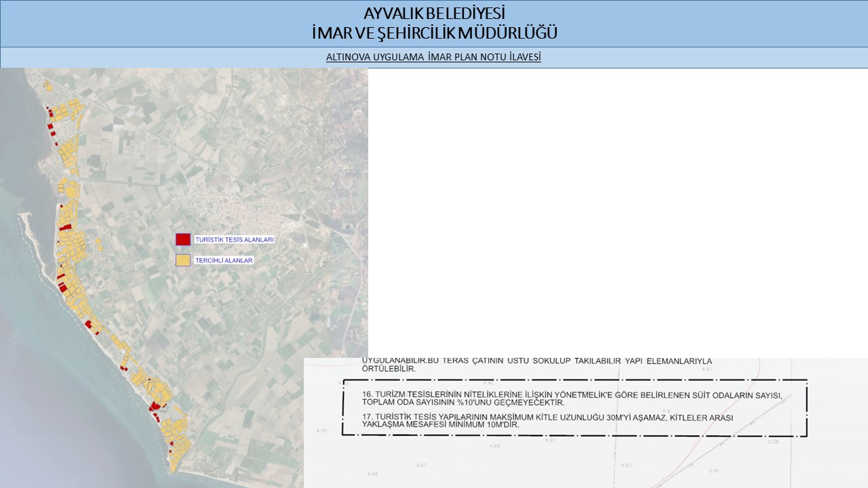The height and width of the screenshot is (488, 868).
Task: Click the elevation label 5.08 on the plan
Action: tap(774, 442)
